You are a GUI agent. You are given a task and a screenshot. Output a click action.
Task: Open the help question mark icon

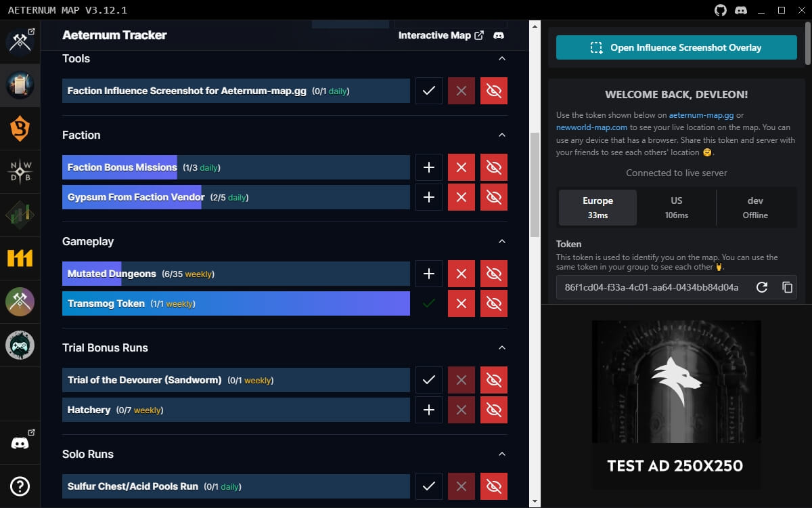point(20,486)
